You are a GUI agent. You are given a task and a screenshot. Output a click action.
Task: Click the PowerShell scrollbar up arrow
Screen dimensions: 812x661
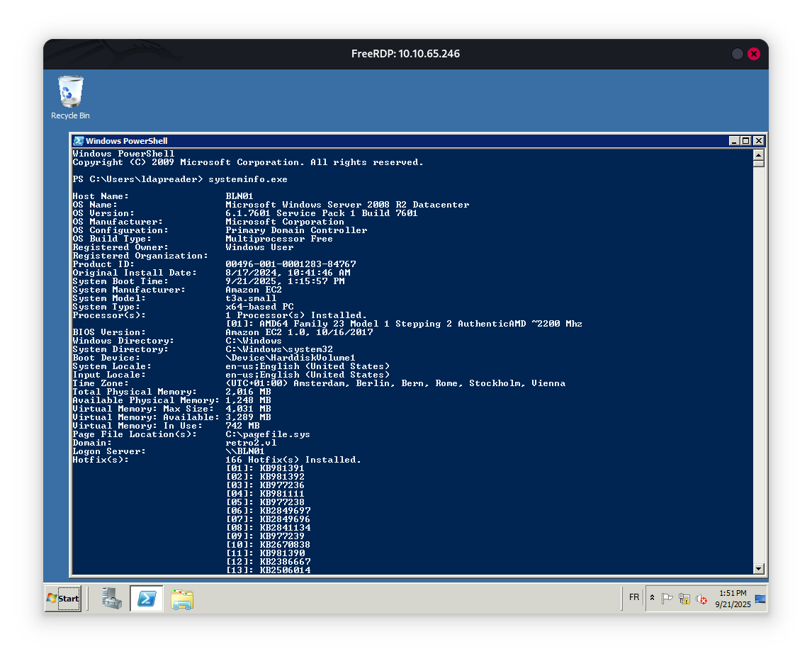click(758, 154)
